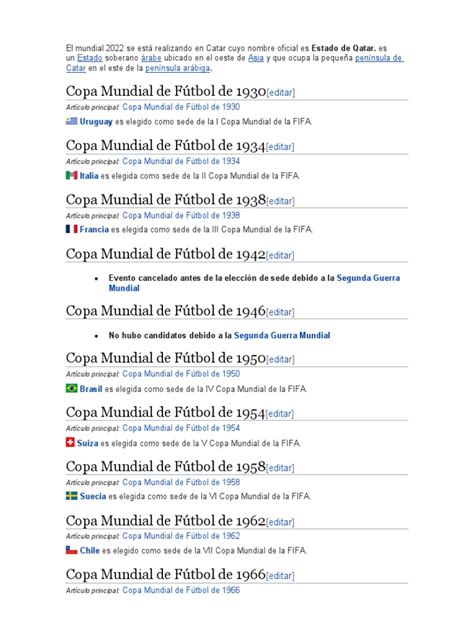
Task: Click the Francia flag icon
Action: tap(71, 229)
